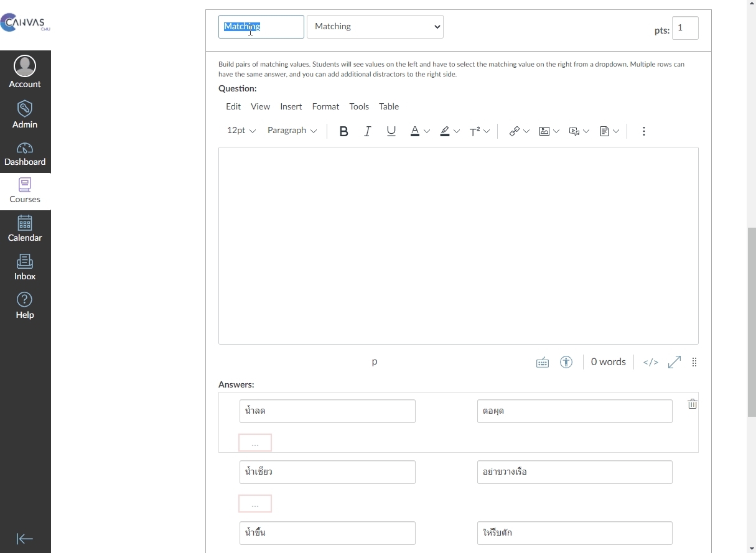The height and width of the screenshot is (553, 756).
Task: Click the Bold formatting icon
Action: [x=343, y=131]
